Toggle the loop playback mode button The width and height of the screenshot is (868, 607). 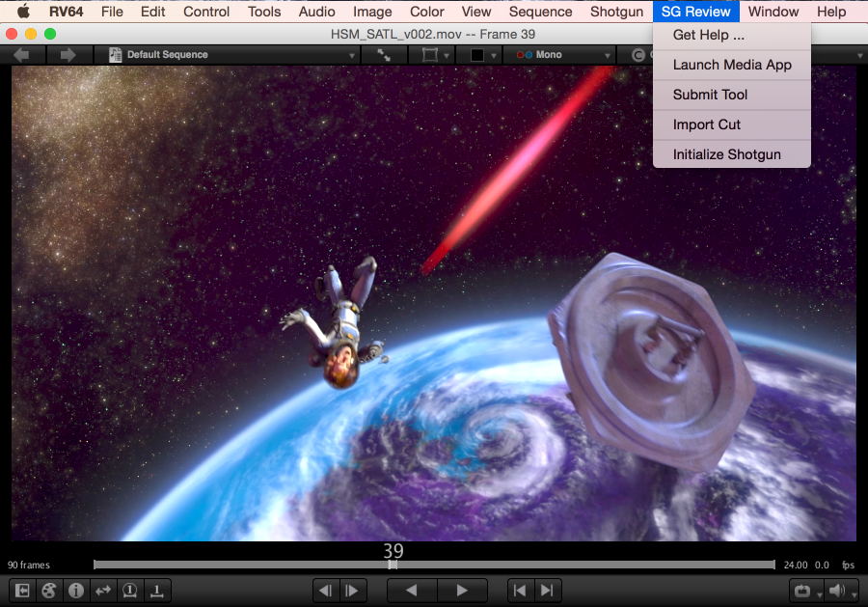pos(802,592)
